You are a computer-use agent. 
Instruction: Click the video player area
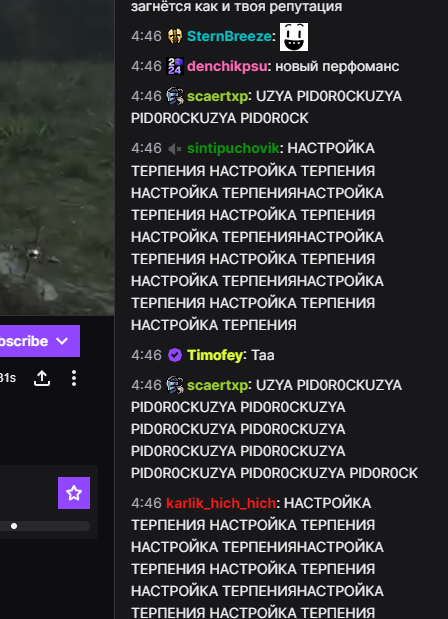tap(57, 157)
